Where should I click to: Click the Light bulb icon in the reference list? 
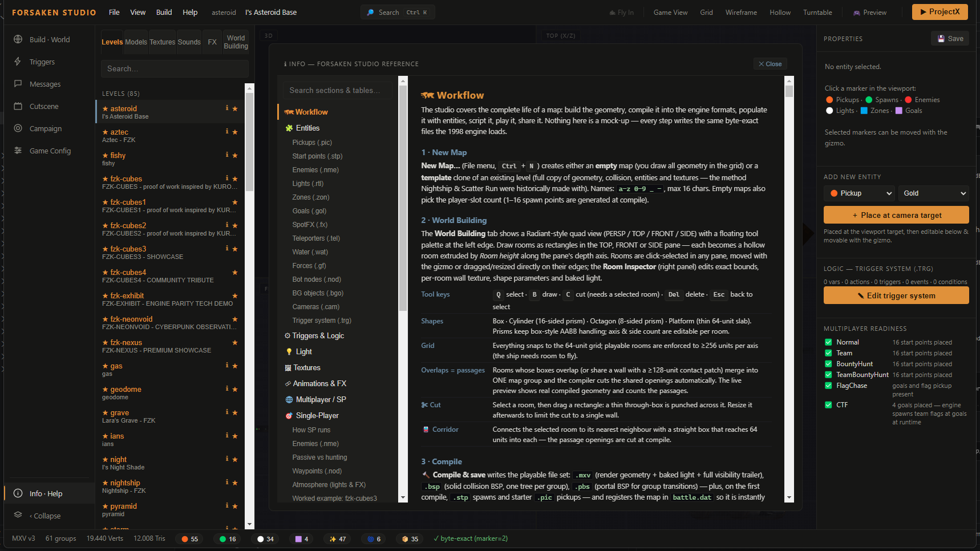(289, 352)
